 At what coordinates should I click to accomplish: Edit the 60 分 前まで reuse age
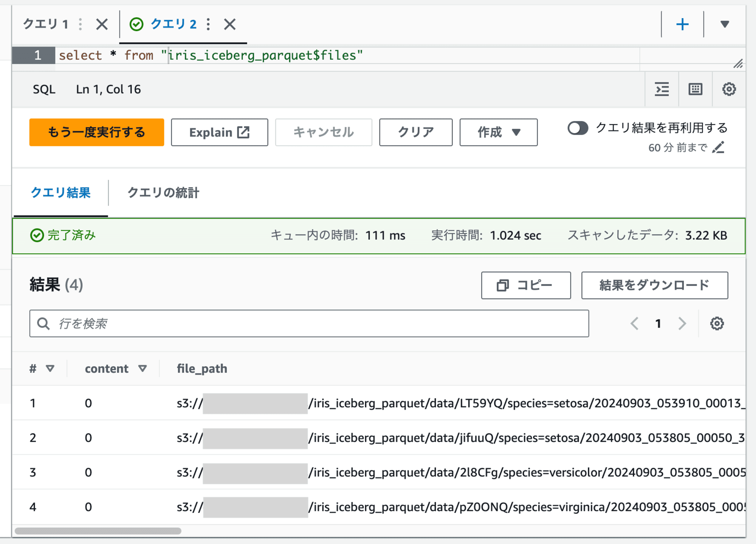(x=718, y=148)
